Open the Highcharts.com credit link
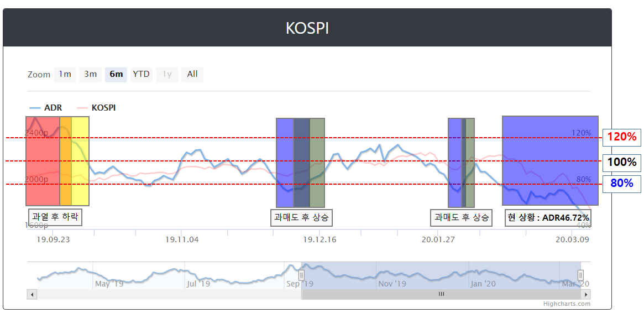This screenshot has height=318, width=644. 567,304
